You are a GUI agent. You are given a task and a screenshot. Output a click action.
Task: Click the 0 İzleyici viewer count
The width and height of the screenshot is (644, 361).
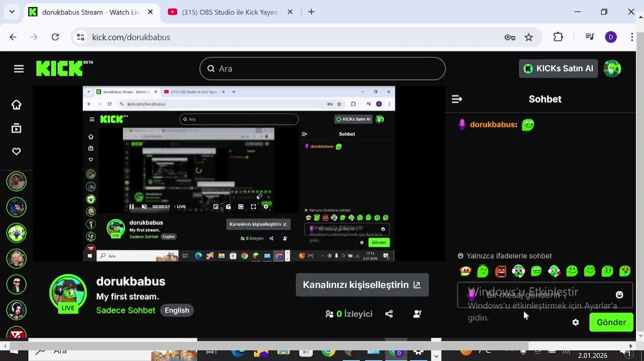tap(349, 314)
